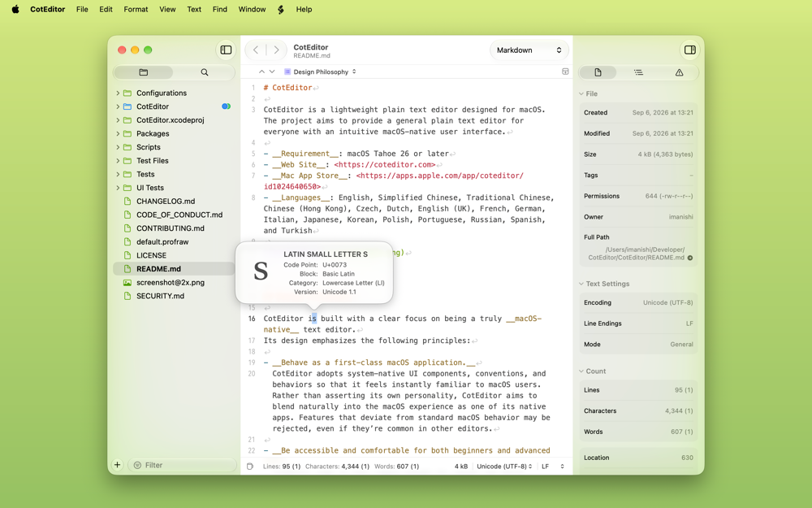Click the 4 kB file size in status bar
This screenshot has height=508, width=812.
coord(461,466)
